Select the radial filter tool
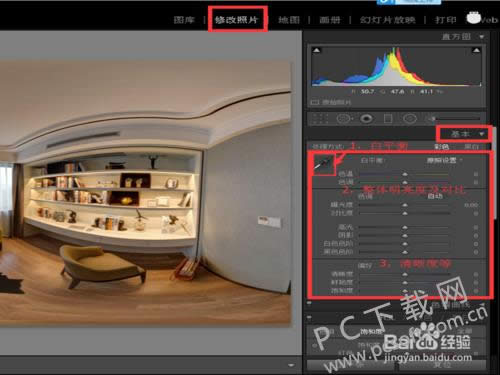 coord(410,118)
